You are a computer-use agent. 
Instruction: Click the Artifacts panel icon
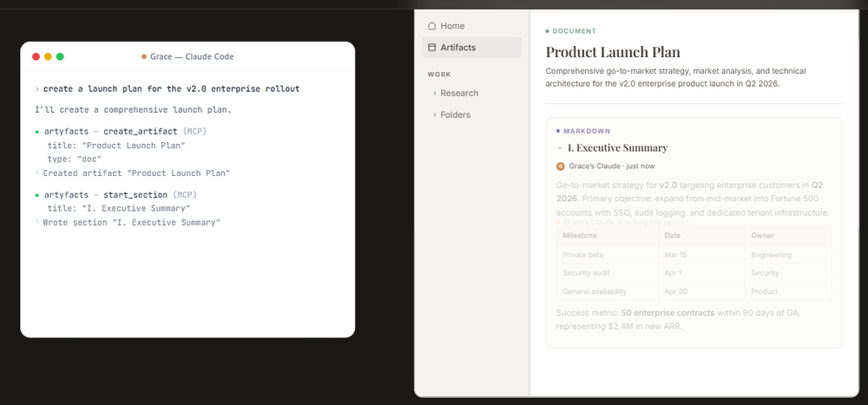click(x=431, y=48)
